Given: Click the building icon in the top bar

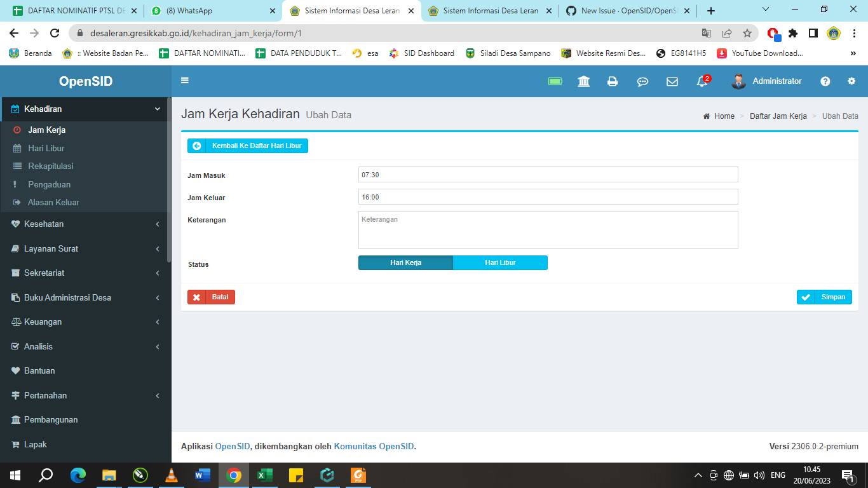Looking at the screenshot, I should tap(583, 81).
